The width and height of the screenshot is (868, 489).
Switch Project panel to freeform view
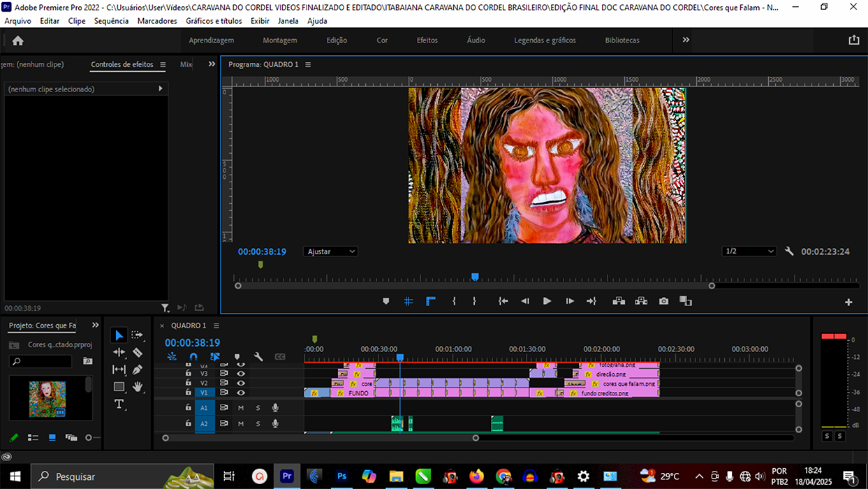coord(71,438)
